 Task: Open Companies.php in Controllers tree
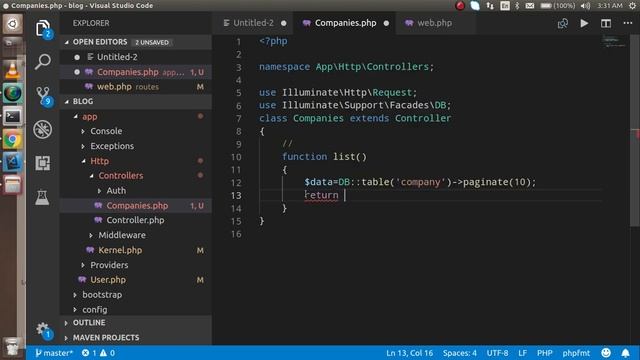136,206
